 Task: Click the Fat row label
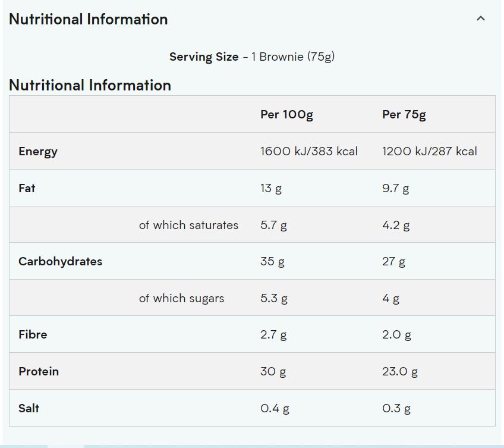point(27,188)
